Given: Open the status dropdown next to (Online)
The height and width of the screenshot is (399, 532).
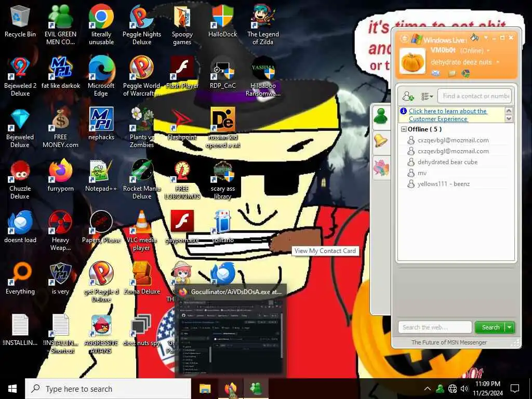Looking at the screenshot, I should tap(488, 51).
